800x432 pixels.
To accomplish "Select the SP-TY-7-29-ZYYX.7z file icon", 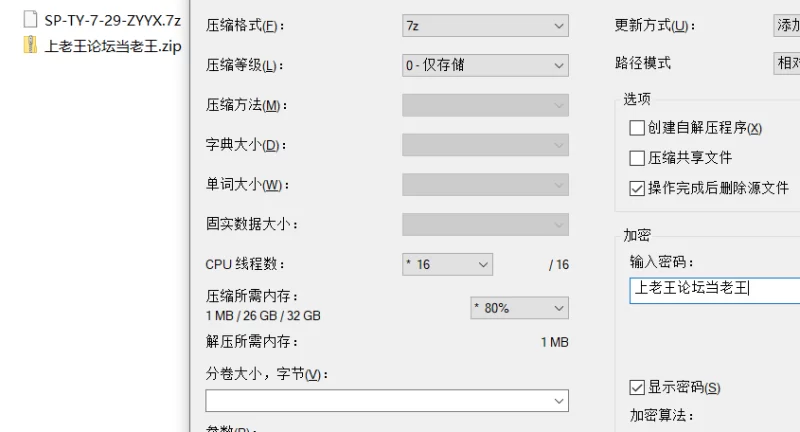I will (31, 20).
